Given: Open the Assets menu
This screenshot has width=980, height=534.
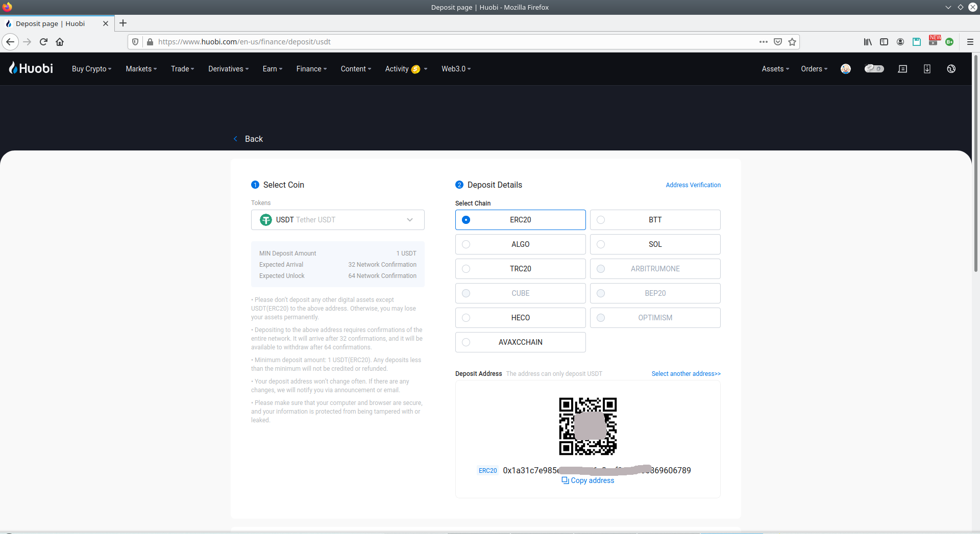Looking at the screenshot, I should [x=775, y=69].
